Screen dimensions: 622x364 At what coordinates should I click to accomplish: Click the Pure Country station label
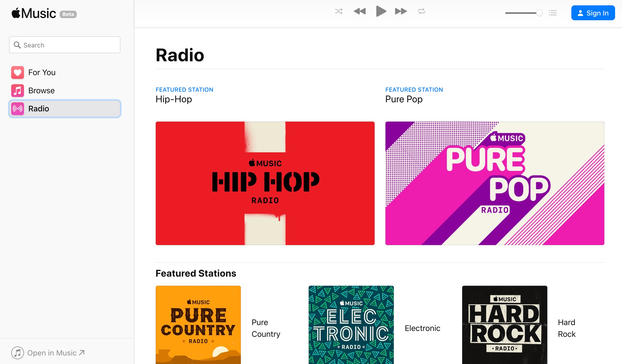pyautogui.click(x=266, y=328)
